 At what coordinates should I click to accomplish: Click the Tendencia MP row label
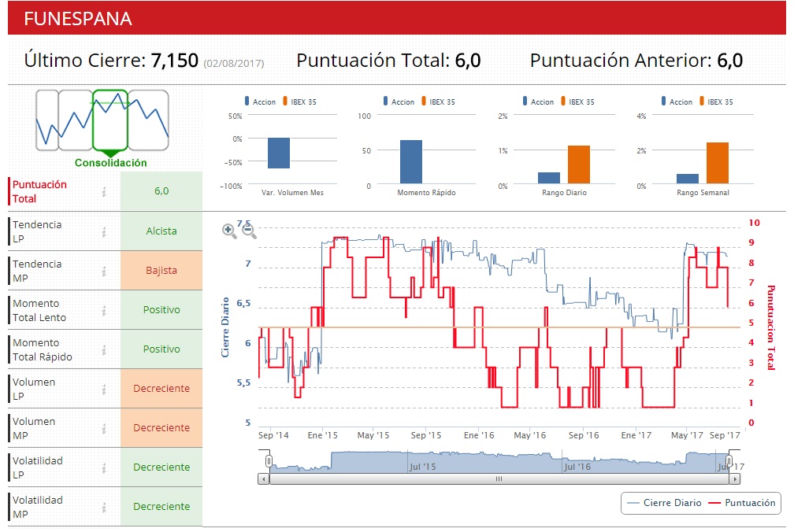[x=37, y=271]
